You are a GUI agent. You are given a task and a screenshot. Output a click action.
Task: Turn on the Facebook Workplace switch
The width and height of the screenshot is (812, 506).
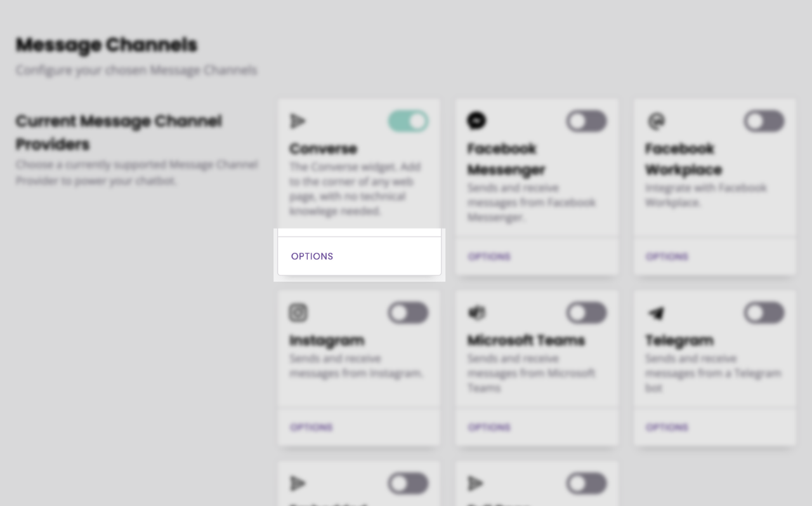point(764,121)
